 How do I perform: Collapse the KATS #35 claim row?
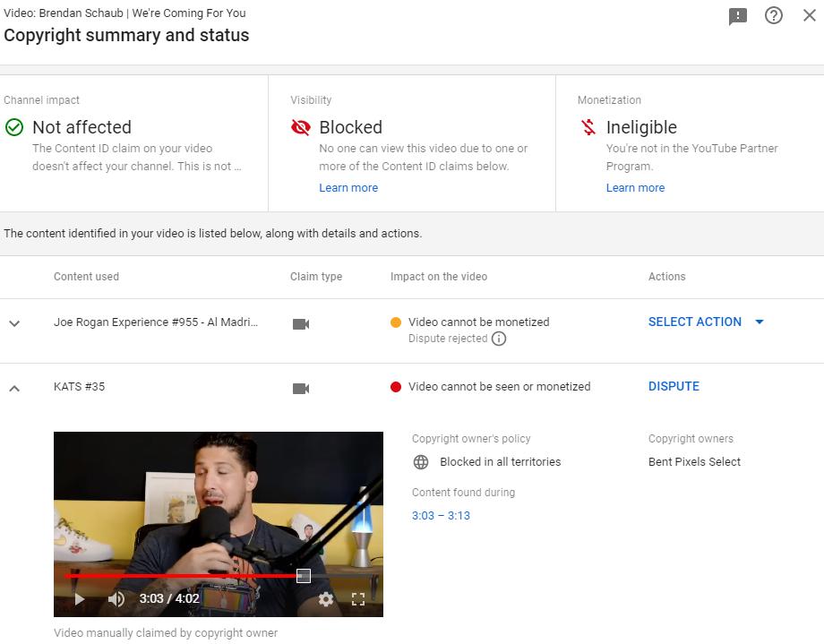point(14,388)
